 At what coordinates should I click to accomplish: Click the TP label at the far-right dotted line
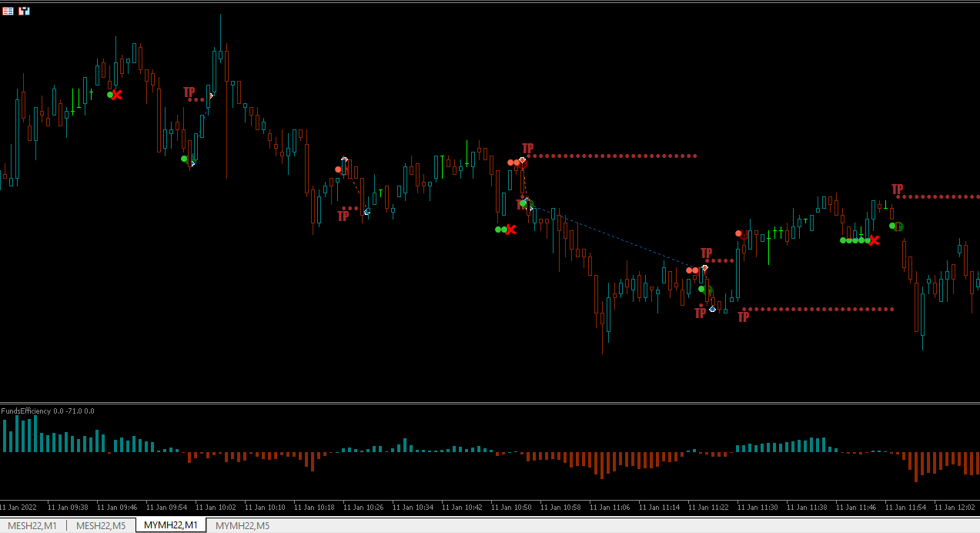point(898,189)
